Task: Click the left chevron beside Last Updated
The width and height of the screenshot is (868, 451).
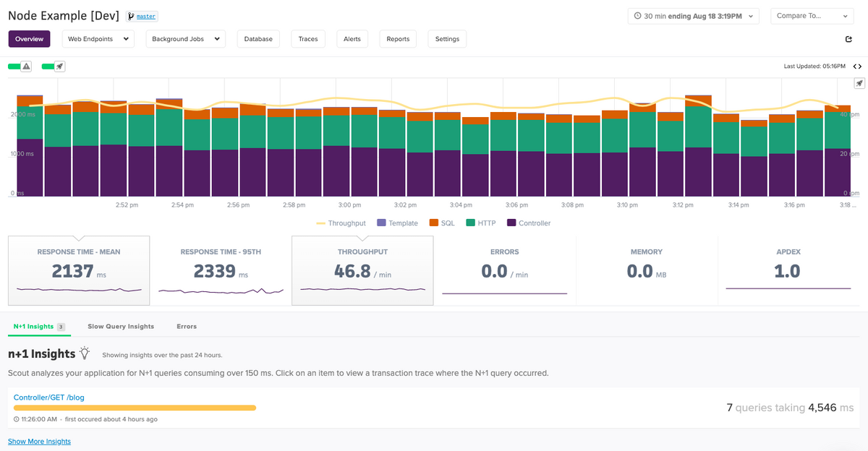Action: coord(854,66)
